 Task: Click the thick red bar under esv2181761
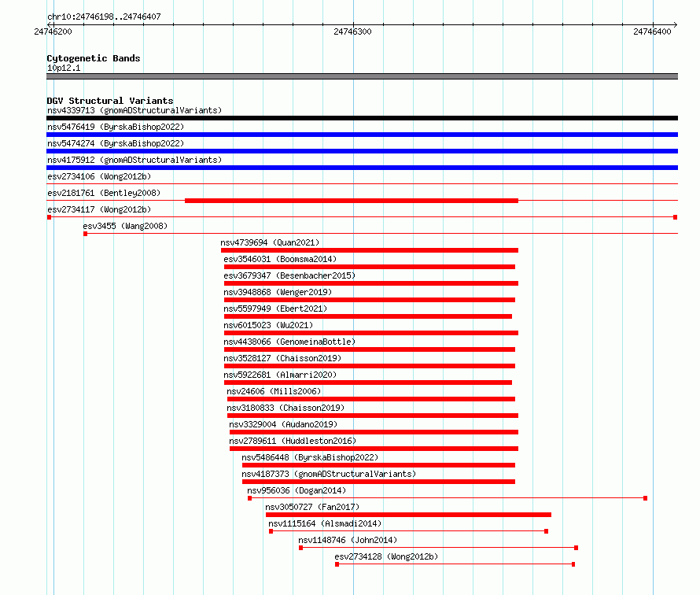[352, 201]
